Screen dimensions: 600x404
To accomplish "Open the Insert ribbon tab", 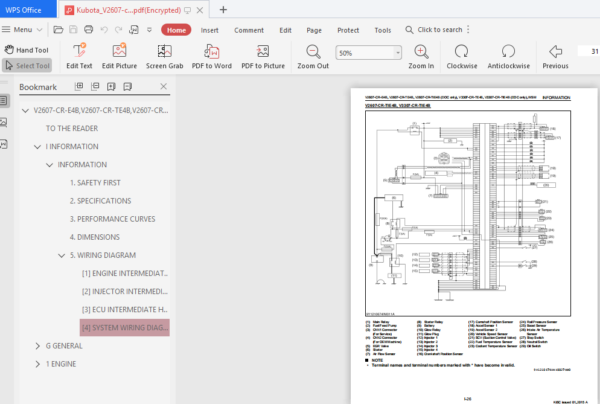I will 209,30.
